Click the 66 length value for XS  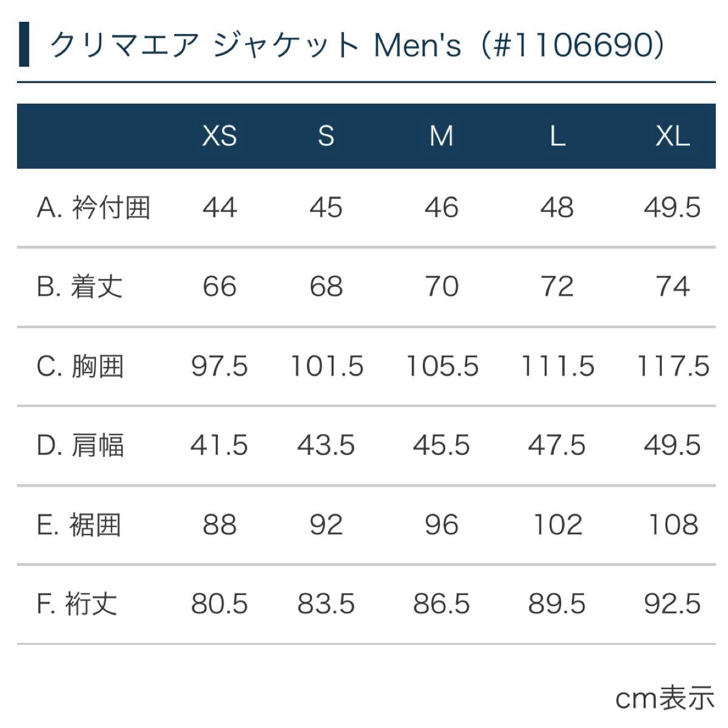point(219,287)
